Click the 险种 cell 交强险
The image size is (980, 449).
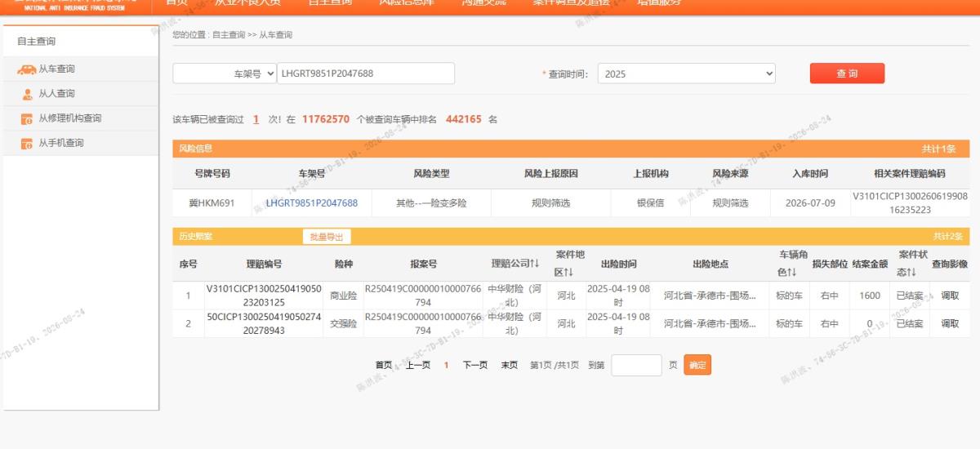point(343,323)
